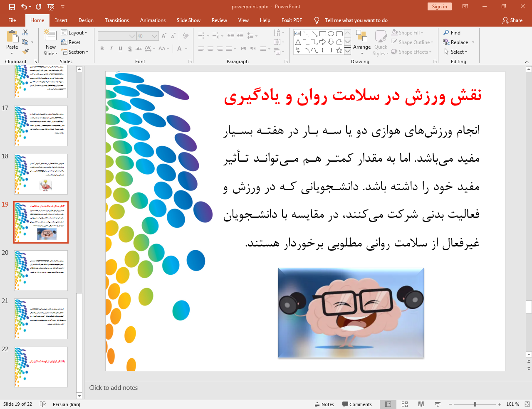Switch to Normal view in status bar
Image resolution: width=532 pixels, height=409 pixels.
coord(388,404)
